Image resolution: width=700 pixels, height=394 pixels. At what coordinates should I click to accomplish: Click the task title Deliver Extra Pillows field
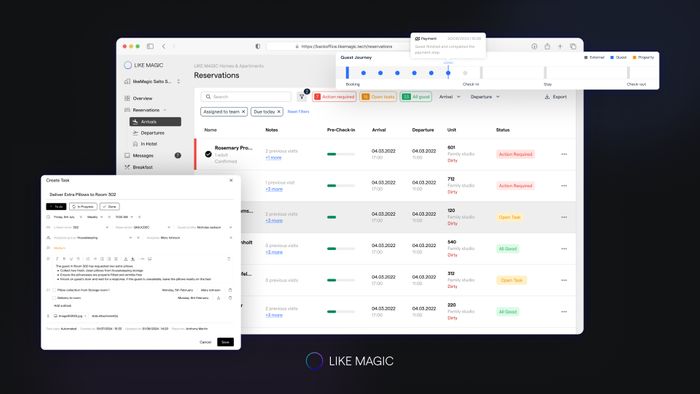pos(140,195)
